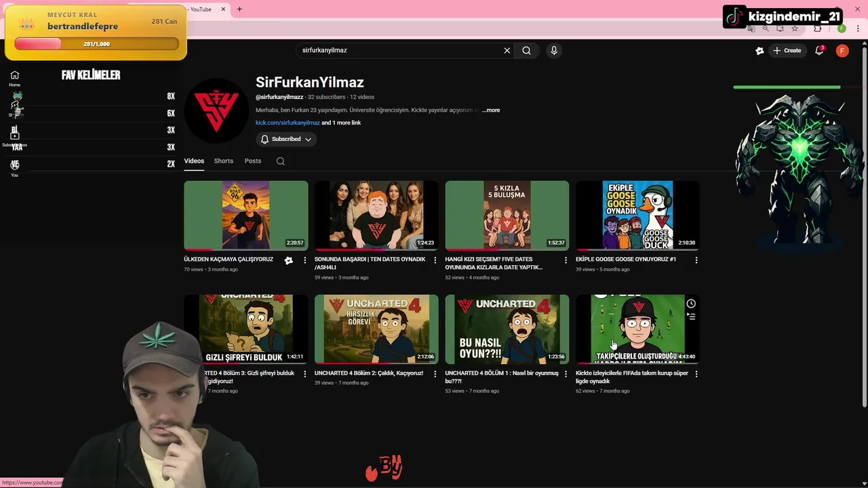Open the green F Chrome profile
The image size is (868, 488).
coord(842,28)
